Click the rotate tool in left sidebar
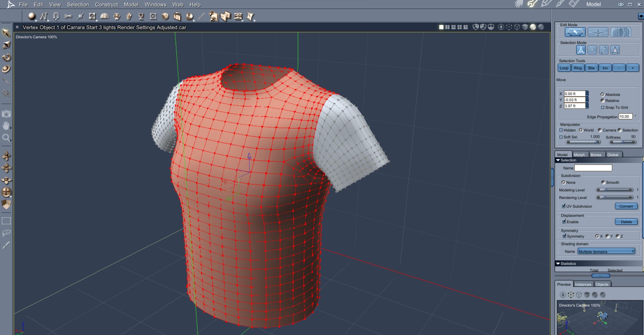Viewport: 644px width, 335px height. (6, 57)
